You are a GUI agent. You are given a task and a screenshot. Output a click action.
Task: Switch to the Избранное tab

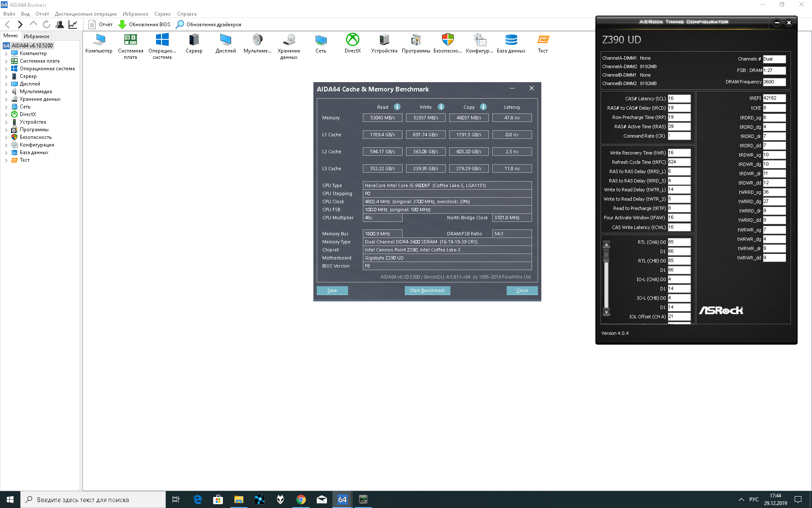[36, 36]
